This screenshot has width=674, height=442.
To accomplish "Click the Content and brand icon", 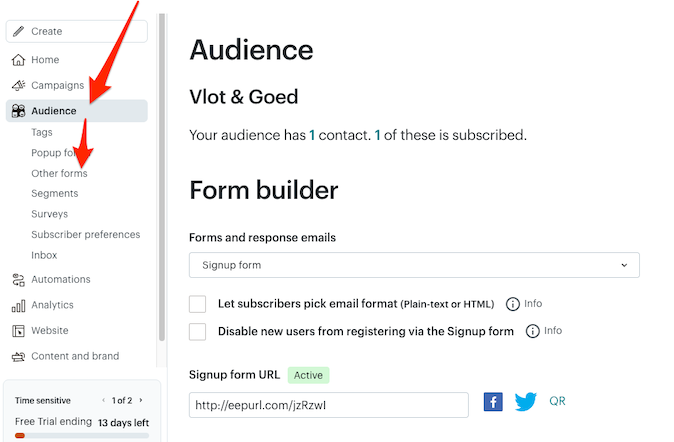I will pyautogui.click(x=18, y=357).
